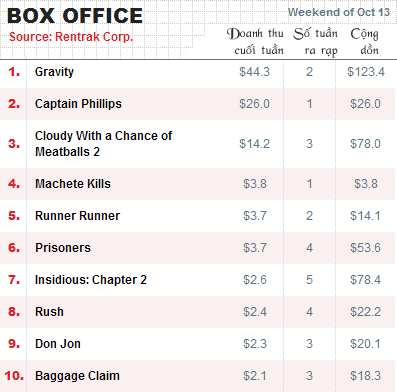Click Gravity's $123.4 cumulative total

tap(366, 72)
